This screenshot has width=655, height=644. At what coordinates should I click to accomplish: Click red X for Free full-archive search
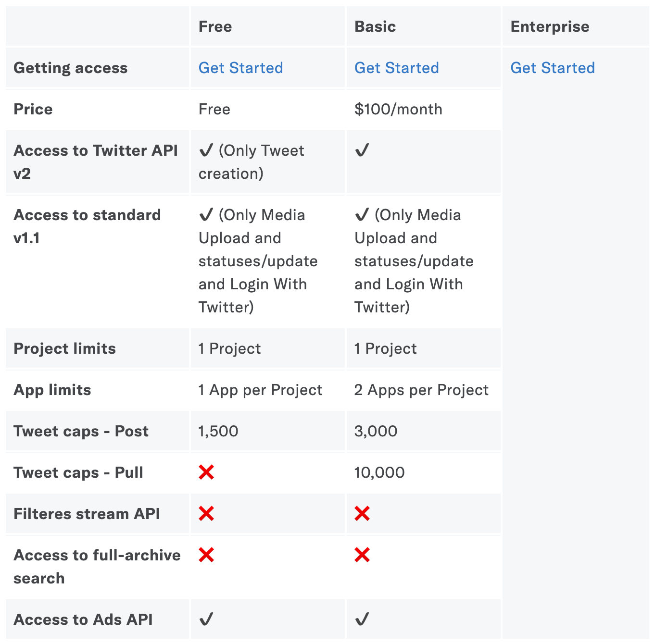pos(206,555)
